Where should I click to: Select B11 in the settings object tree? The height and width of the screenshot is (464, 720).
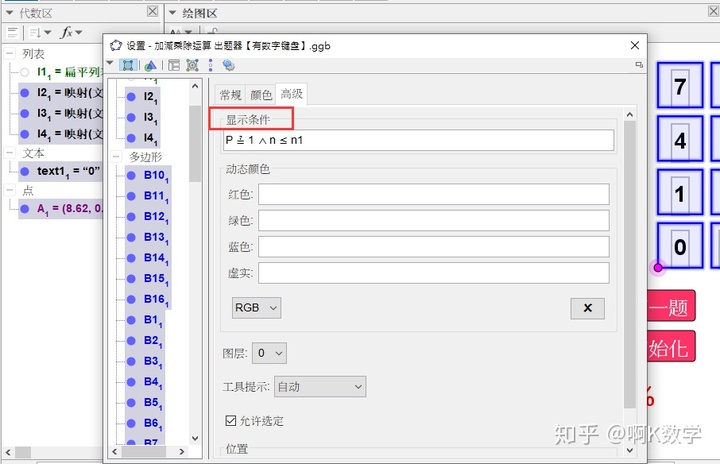click(148, 196)
